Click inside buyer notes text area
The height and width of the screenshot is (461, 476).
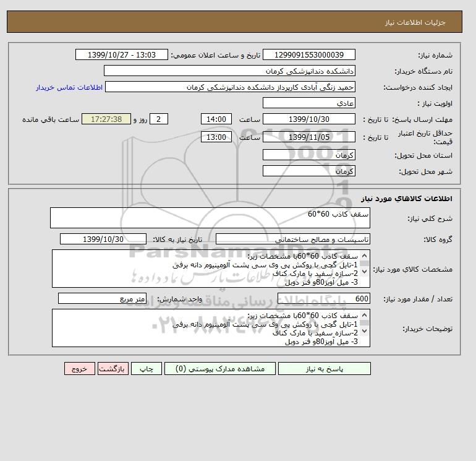pos(211,328)
